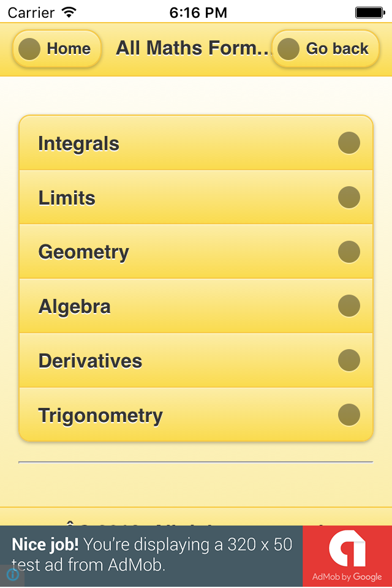Open the Integrals formulas section
This screenshot has height=588, width=392.
(78, 144)
